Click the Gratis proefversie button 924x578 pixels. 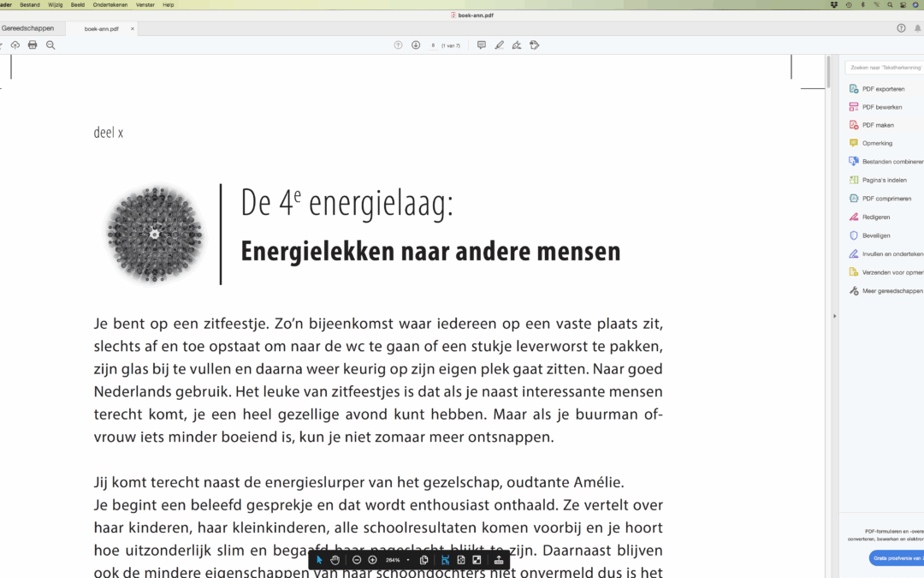click(897, 558)
